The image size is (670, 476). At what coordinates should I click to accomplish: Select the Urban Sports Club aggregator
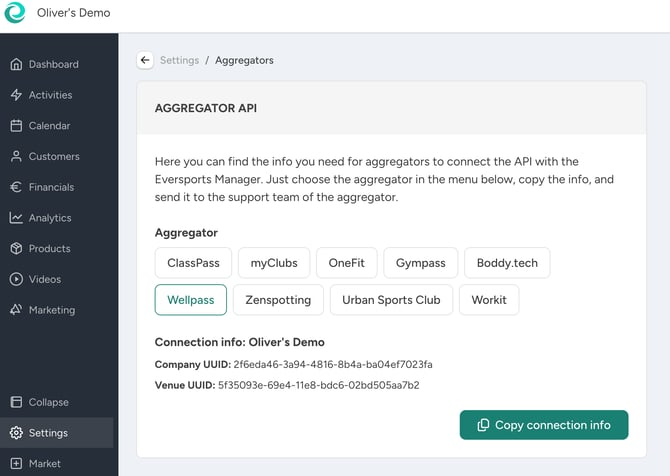pos(391,300)
